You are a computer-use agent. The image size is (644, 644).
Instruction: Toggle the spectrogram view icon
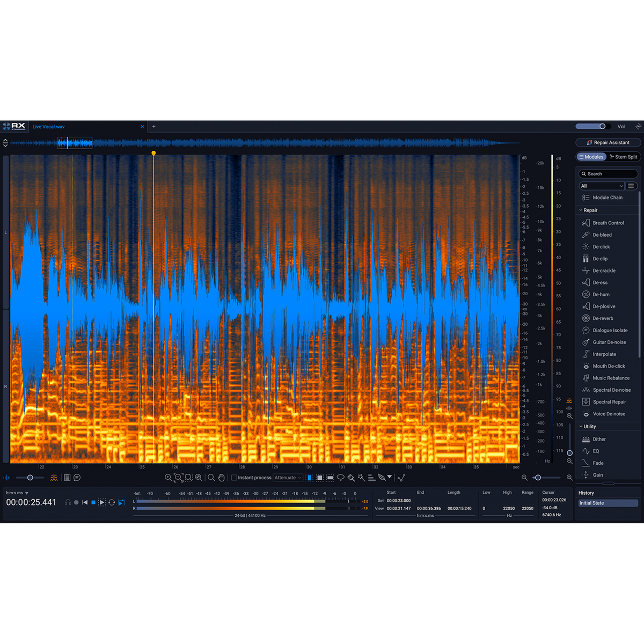pyautogui.click(x=54, y=478)
